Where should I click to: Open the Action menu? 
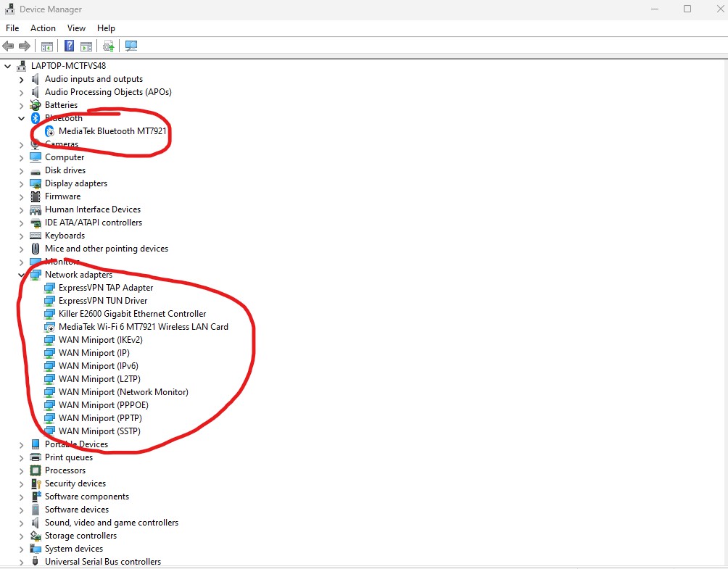44,28
